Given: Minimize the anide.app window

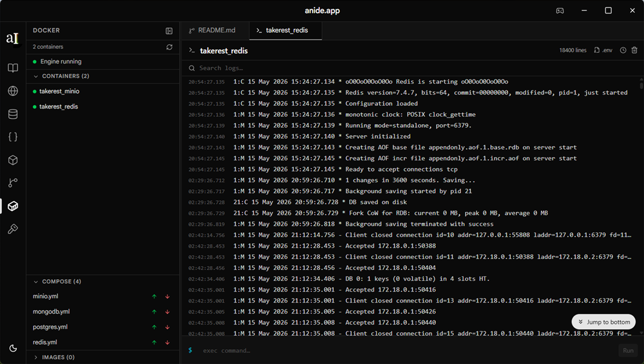Looking at the screenshot, I should pos(584,11).
